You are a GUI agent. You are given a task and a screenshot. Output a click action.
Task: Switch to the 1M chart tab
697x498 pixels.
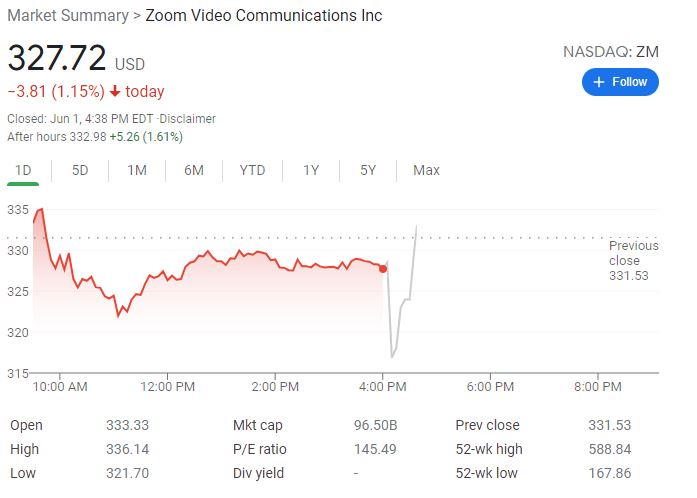137,170
